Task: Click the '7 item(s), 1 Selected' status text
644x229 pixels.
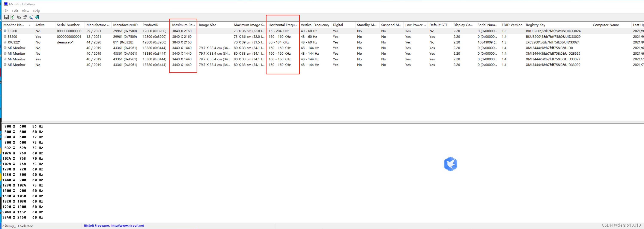Action: tap(18, 226)
